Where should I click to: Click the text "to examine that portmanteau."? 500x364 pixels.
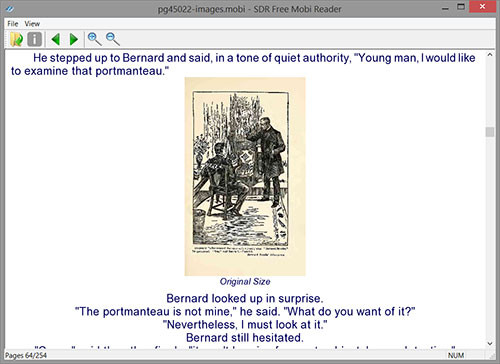[x=90, y=71]
